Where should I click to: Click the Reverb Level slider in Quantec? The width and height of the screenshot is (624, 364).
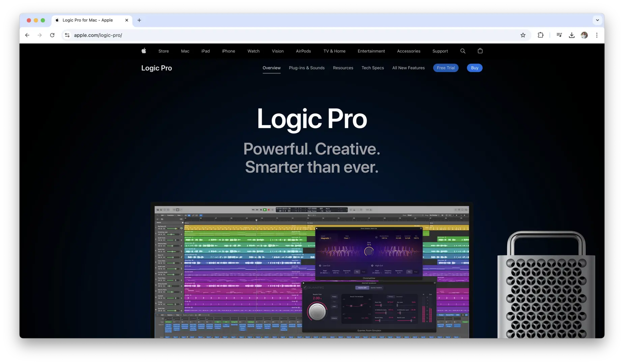tap(406, 321)
